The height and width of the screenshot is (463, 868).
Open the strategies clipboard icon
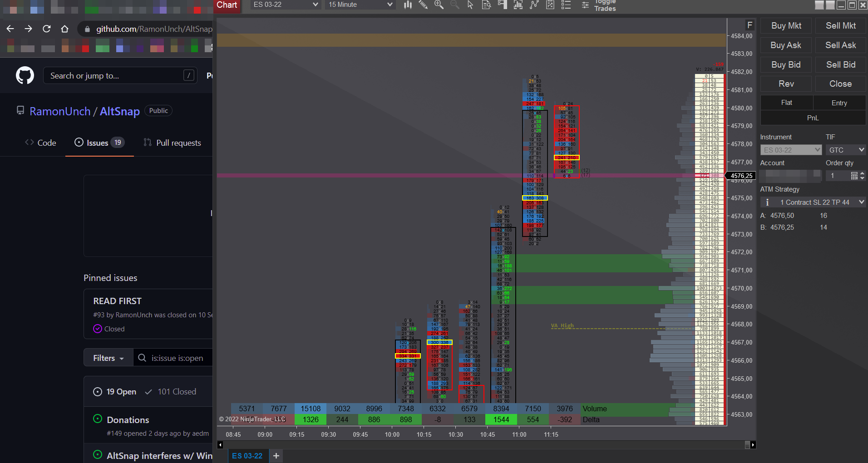[550, 5]
